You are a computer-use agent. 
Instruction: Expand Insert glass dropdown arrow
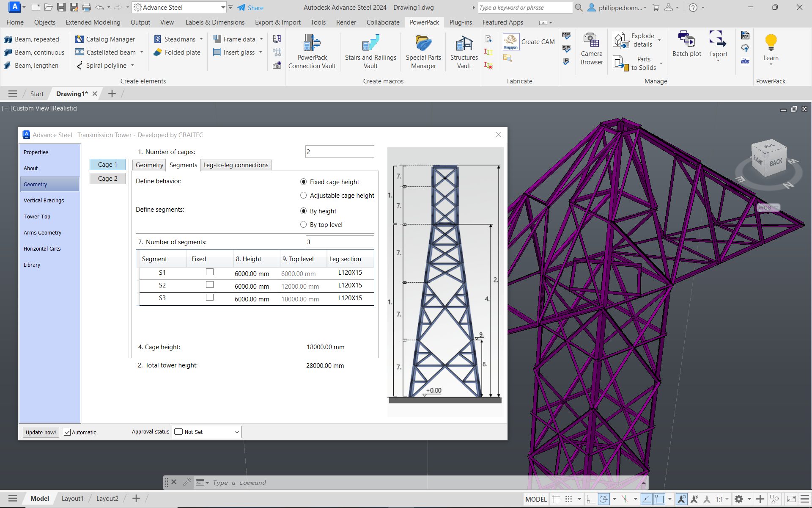(x=261, y=52)
